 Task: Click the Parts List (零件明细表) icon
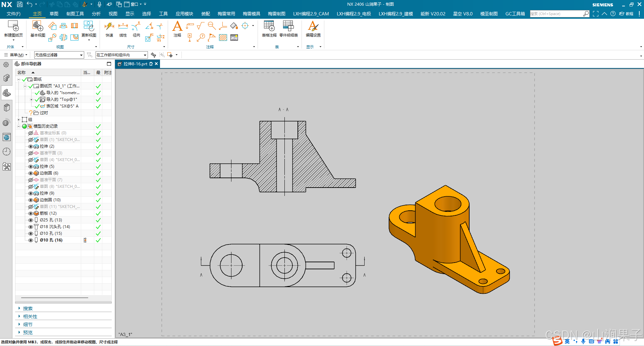coord(288,26)
